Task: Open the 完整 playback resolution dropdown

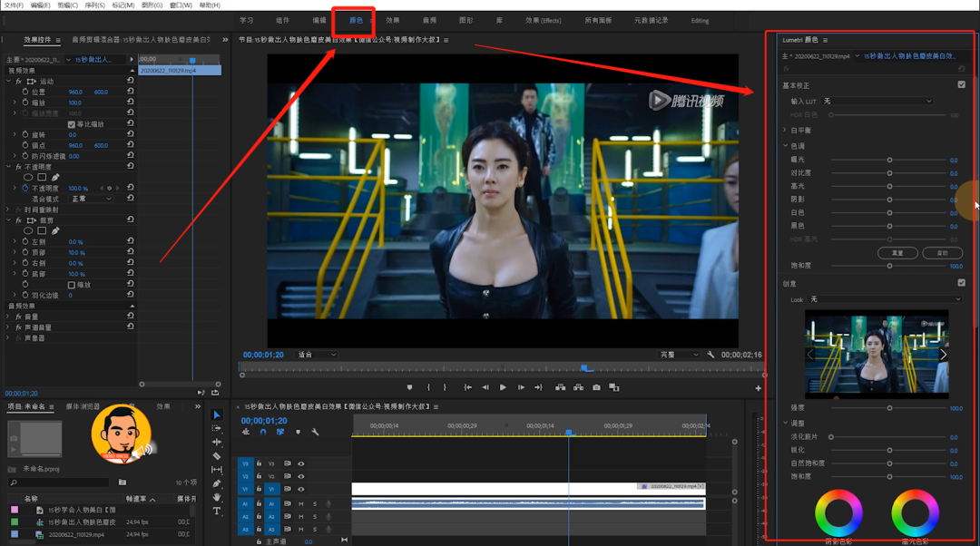Action: click(x=679, y=355)
